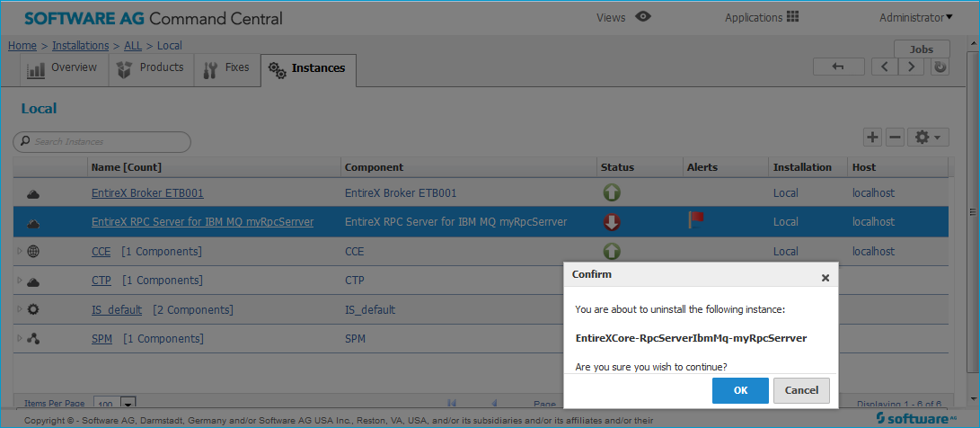Click the nodes icon of SPM row

pos(34,338)
